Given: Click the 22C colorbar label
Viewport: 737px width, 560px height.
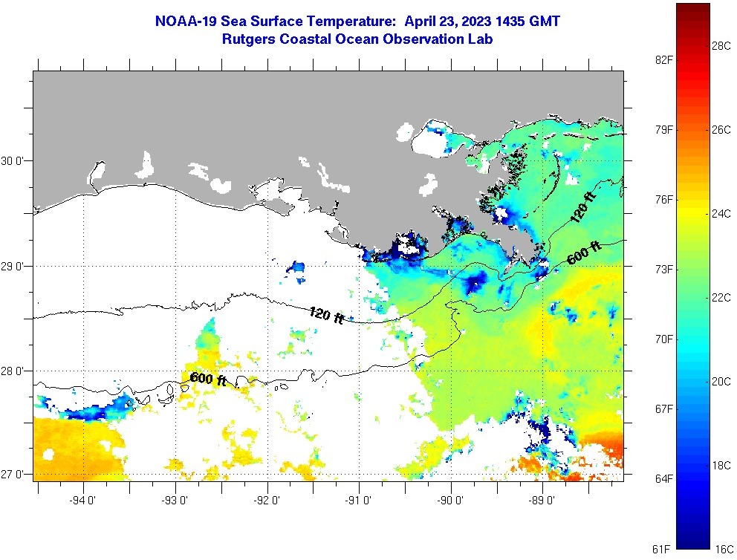Looking at the screenshot, I should [x=721, y=297].
